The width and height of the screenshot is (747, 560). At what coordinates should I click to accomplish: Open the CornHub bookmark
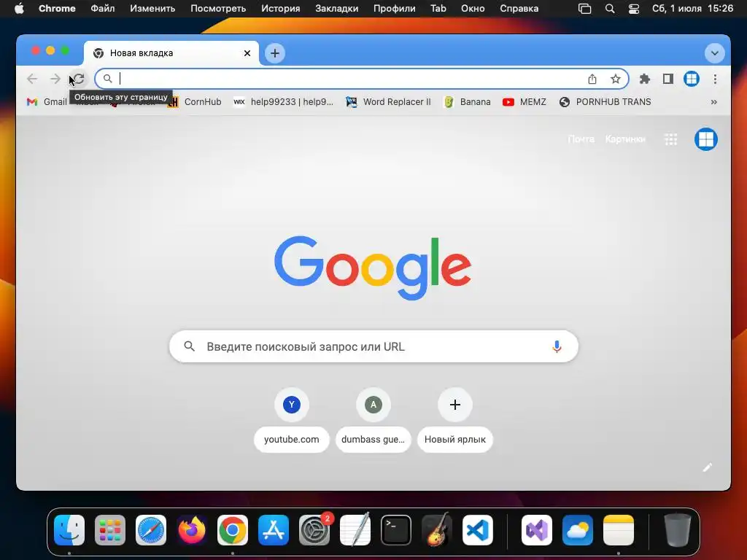pos(194,102)
